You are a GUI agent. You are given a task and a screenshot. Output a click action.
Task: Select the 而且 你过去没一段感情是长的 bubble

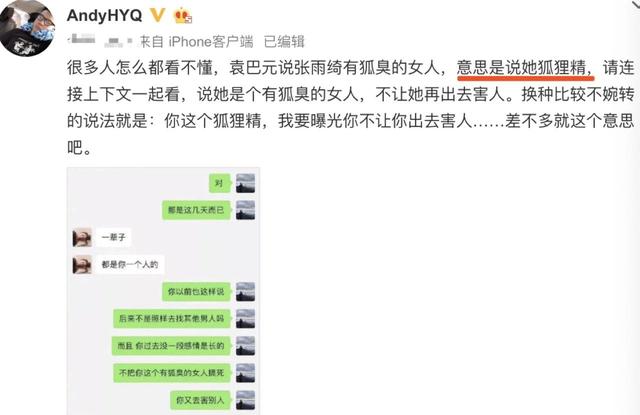[171, 346]
